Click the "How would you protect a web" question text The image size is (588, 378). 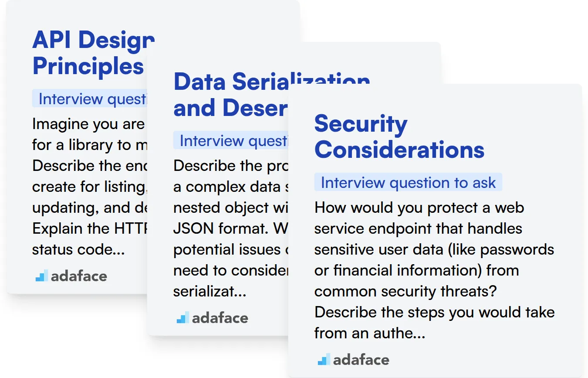pyautogui.click(x=419, y=208)
